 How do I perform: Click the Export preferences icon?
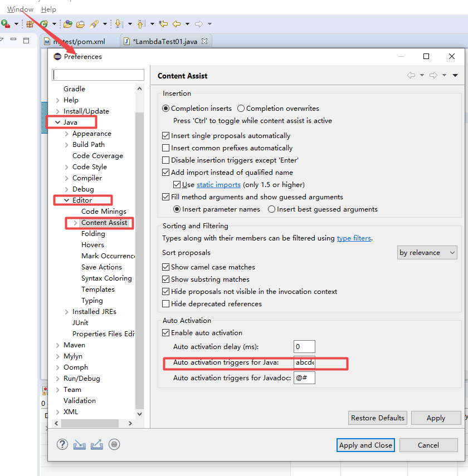[96, 445]
